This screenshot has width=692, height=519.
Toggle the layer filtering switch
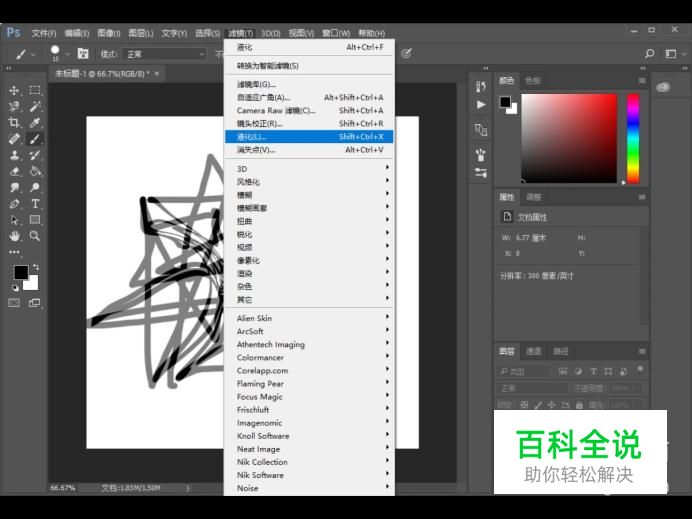[640, 369]
